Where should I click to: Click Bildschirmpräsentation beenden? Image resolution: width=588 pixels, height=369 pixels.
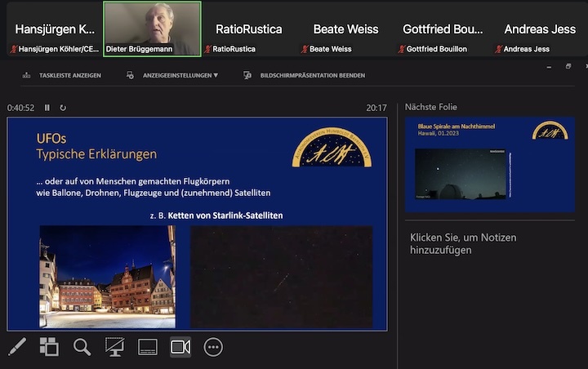[x=313, y=75]
